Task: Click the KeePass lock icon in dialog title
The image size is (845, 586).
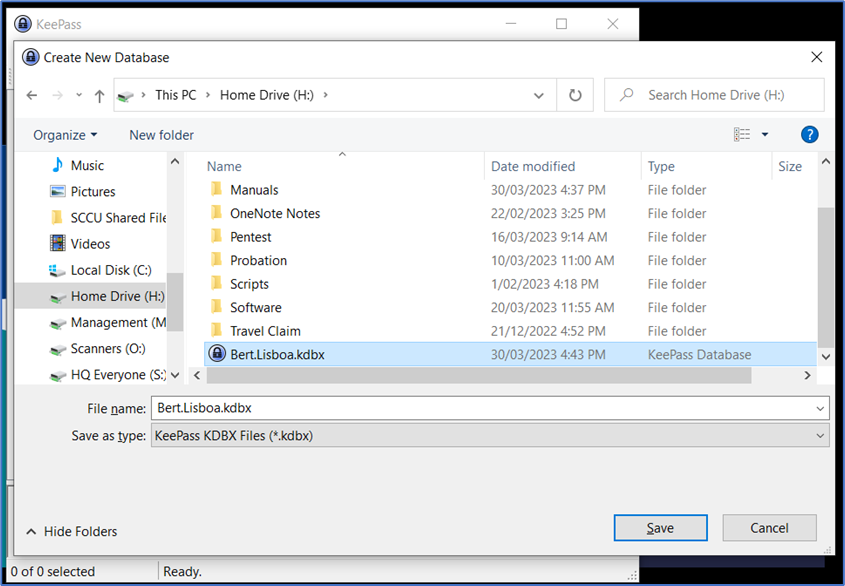Action: click(31, 57)
